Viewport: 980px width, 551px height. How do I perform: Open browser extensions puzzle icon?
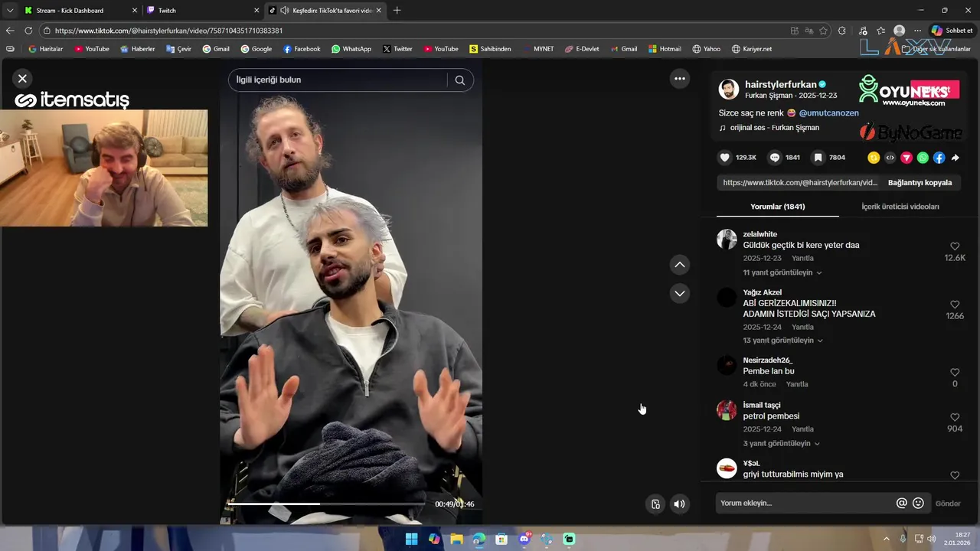pyautogui.click(x=842, y=31)
